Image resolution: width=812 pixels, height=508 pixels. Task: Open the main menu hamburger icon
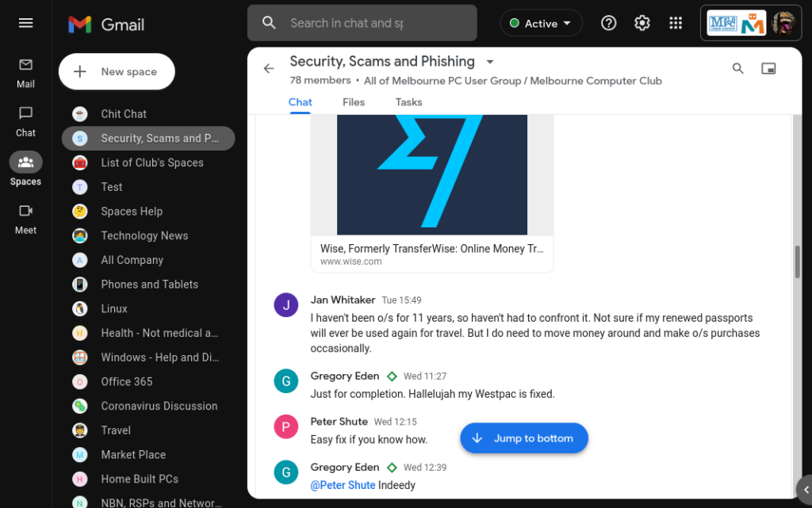point(25,23)
